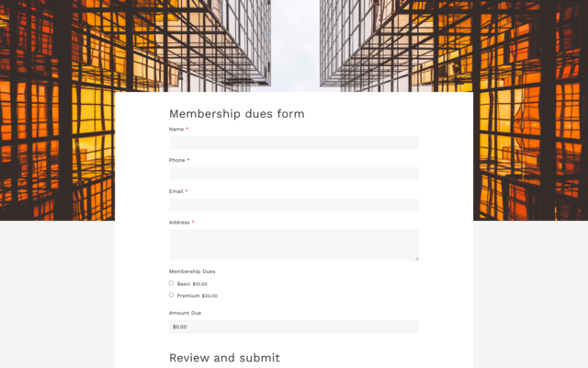
Task: Choose the Premium $20.00 radio button
Action: click(x=171, y=295)
